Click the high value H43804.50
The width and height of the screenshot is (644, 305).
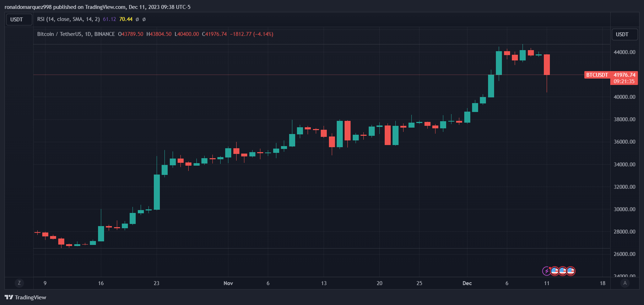click(159, 34)
